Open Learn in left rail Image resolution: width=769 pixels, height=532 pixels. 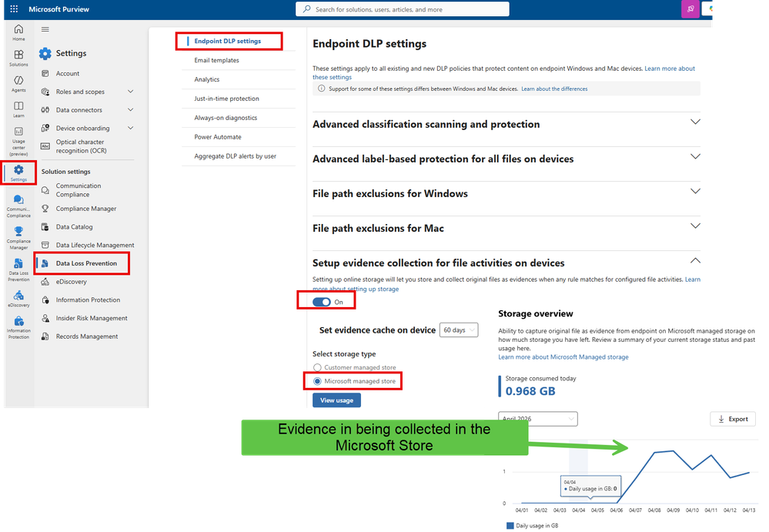pyautogui.click(x=18, y=109)
